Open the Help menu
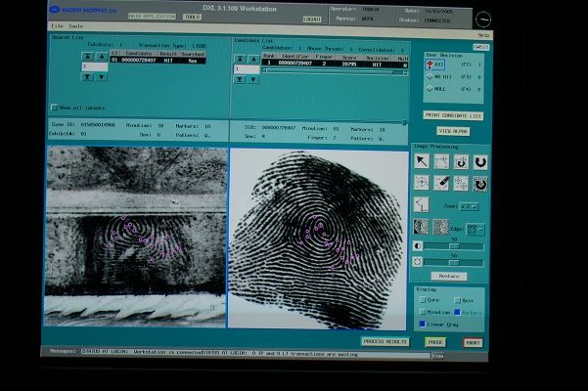 tap(483, 35)
